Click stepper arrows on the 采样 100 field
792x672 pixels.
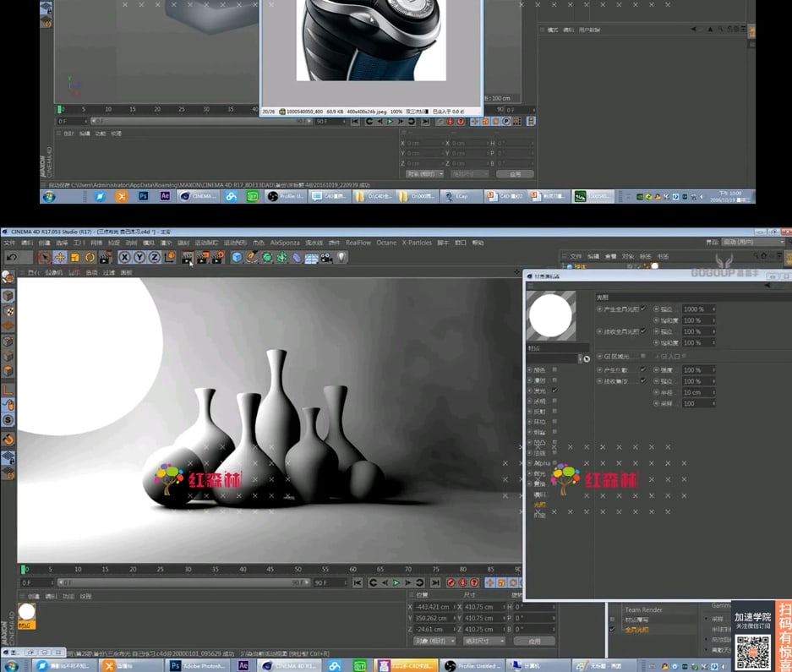[713, 403]
